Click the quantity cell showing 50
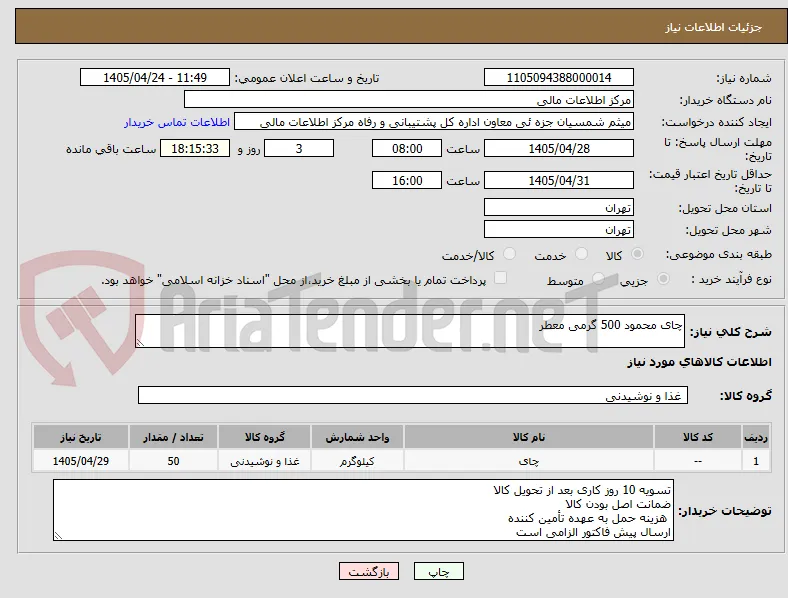The width and height of the screenshot is (788, 598). coord(173,460)
